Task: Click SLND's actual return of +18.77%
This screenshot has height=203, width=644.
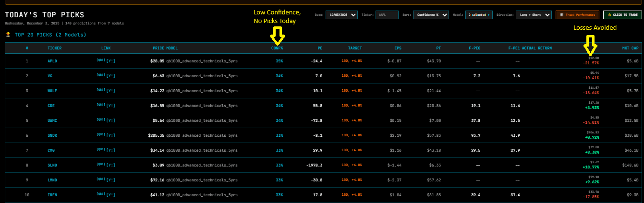Action: coord(591,167)
